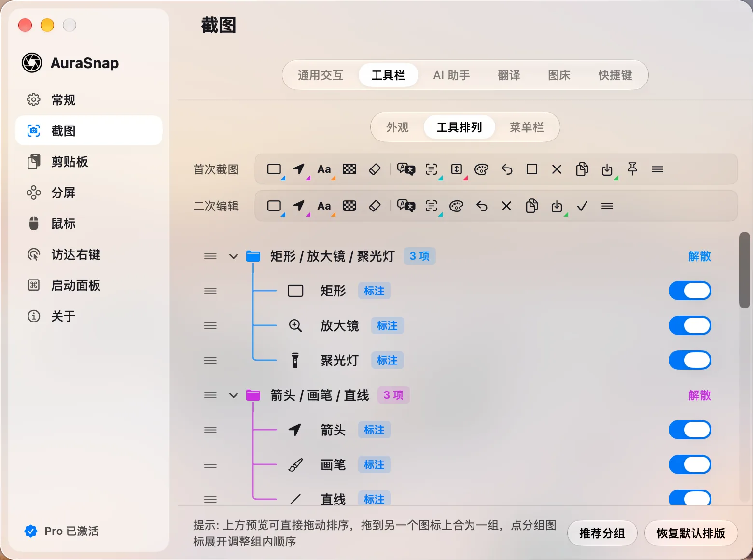The height and width of the screenshot is (560, 753).
Task: Collapse the 箭头 / 画笔 / 直线 group
Action: tap(234, 395)
